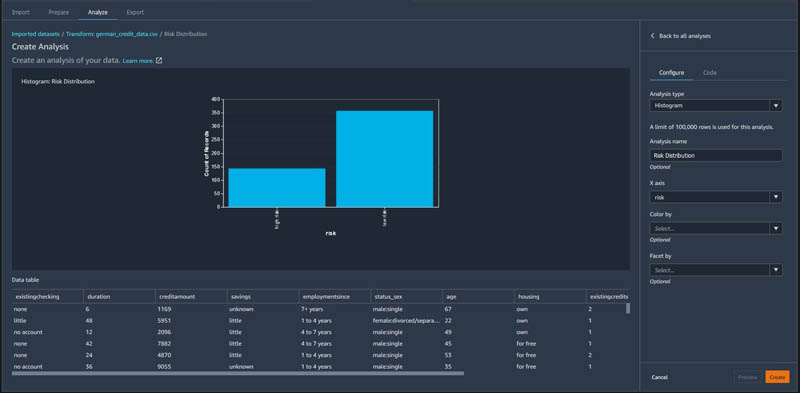The image size is (800, 393).
Task: Open the Analysis type Histogram dropdown
Action: (x=716, y=106)
